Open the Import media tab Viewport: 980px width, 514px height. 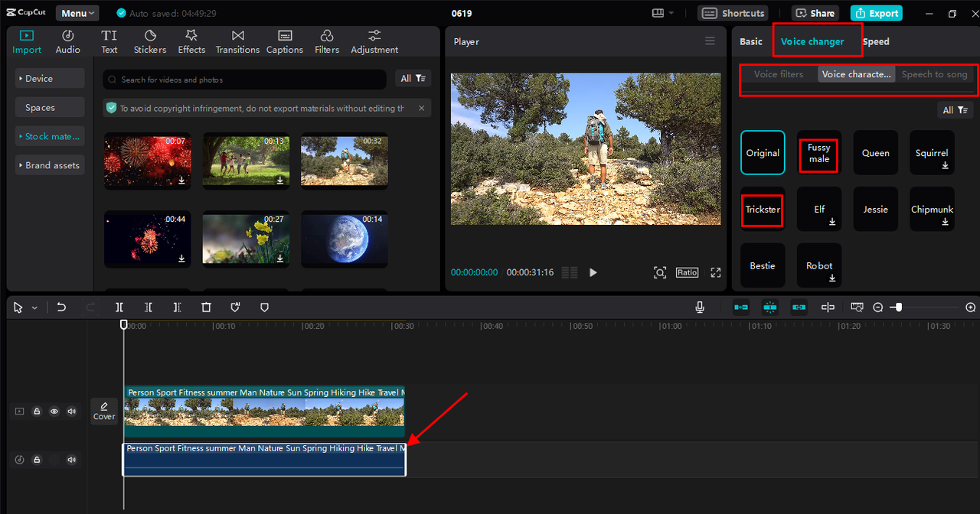[27, 42]
